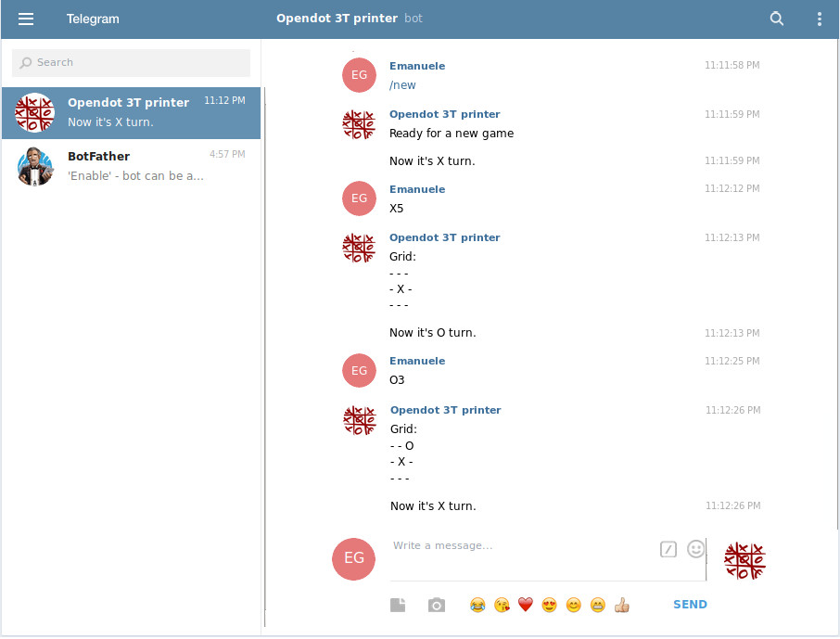Click bot name above the 11:12:13 grid message

click(445, 237)
